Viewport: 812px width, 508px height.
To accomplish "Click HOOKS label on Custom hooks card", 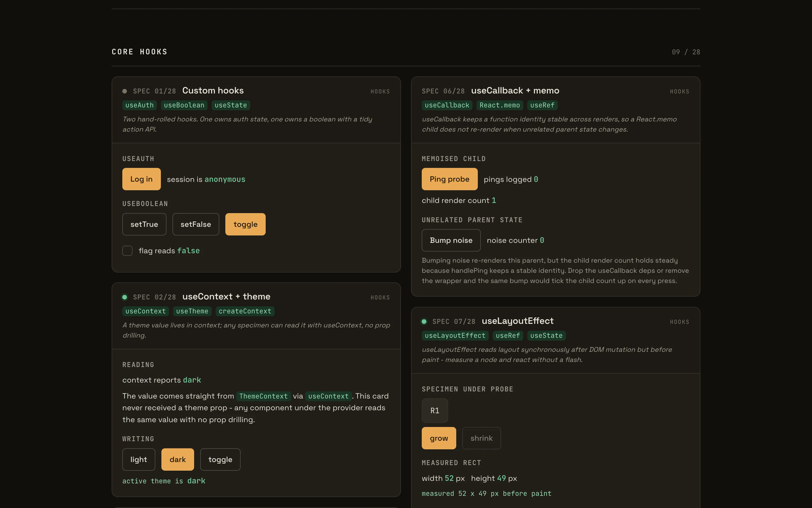I will pos(380,91).
